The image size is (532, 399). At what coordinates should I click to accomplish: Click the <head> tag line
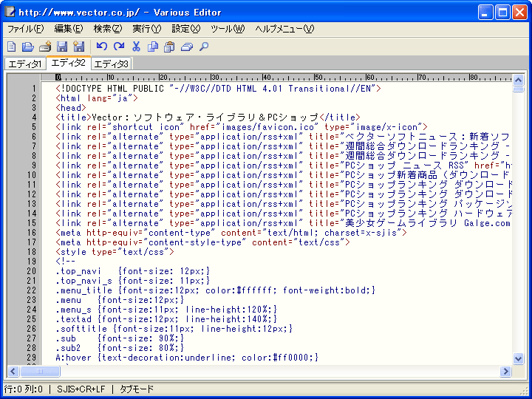pyautogui.click(x=71, y=108)
